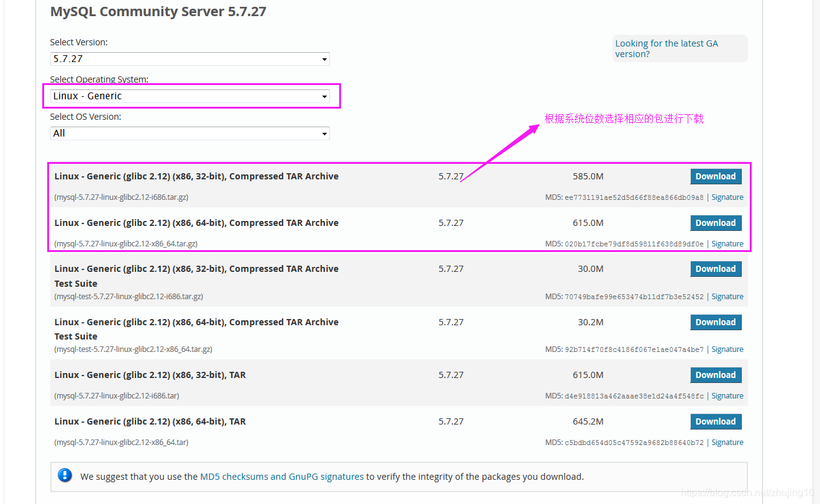Click the 'Select Operating System:' label
Viewport: 820px width, 504px height.
tap(99, 79)
